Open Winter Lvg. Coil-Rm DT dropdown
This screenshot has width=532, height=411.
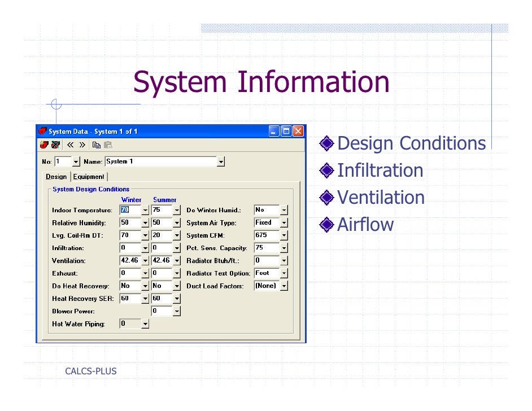(x=145, y=235)
